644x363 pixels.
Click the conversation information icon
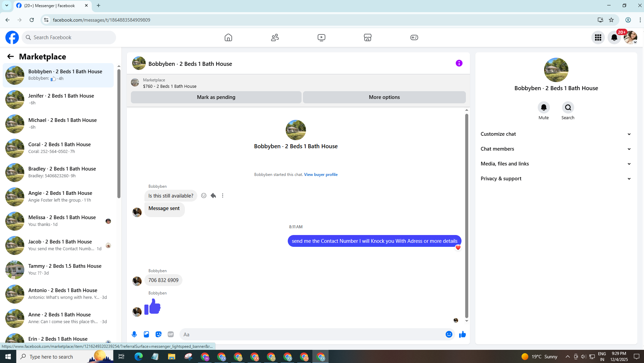tap(459, 63)
